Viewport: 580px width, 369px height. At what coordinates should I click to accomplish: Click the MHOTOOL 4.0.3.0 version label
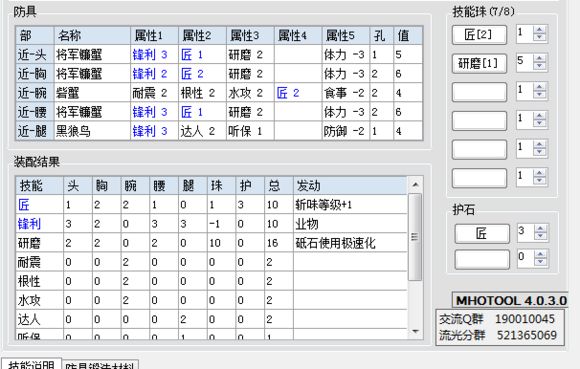point(511,301)
